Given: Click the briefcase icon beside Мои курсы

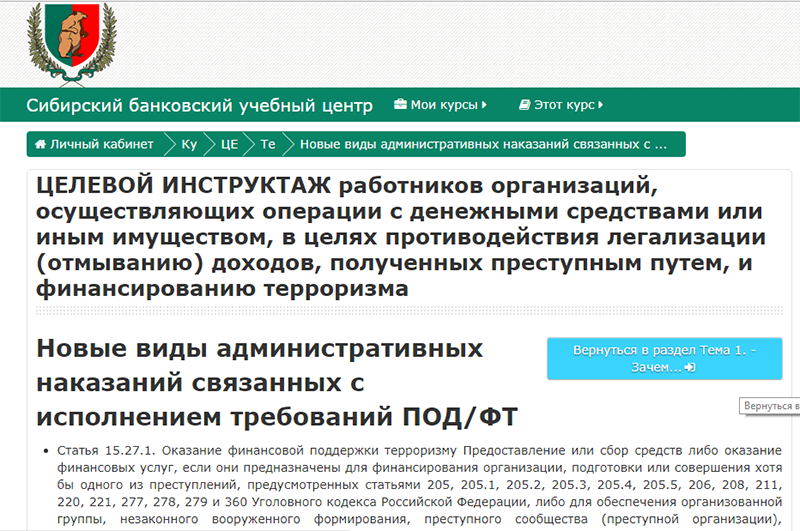Looking at the screenshot, I should pos(401,105).
